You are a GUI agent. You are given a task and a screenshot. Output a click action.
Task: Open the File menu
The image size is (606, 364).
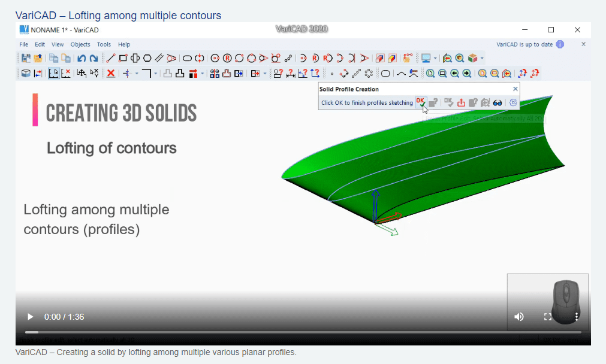pos(23,44)
